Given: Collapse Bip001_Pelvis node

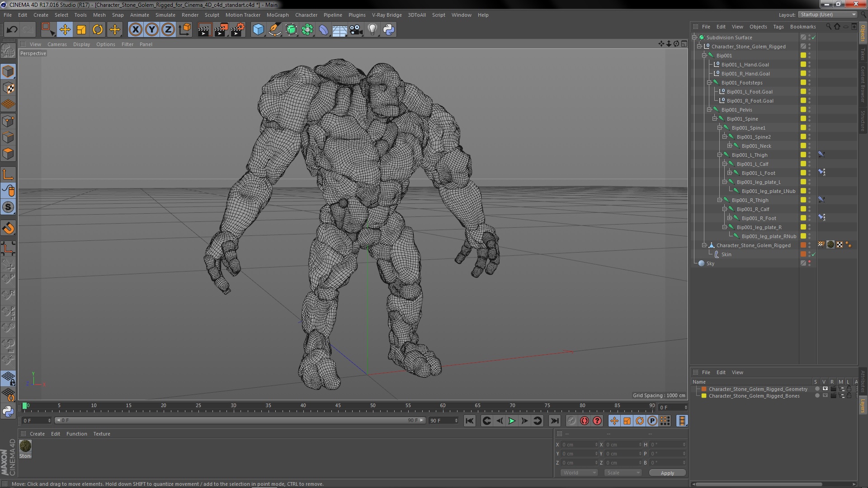Looking at the screenshot, I should point(709,110).
